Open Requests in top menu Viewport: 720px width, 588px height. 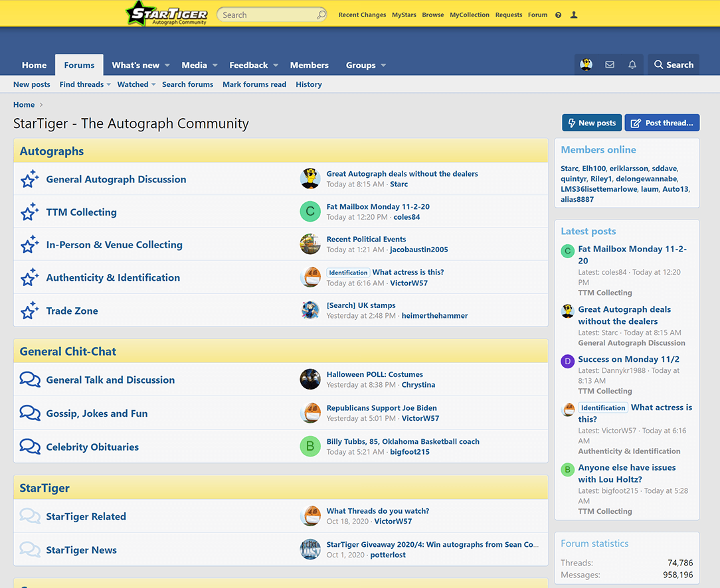[509, 15]
